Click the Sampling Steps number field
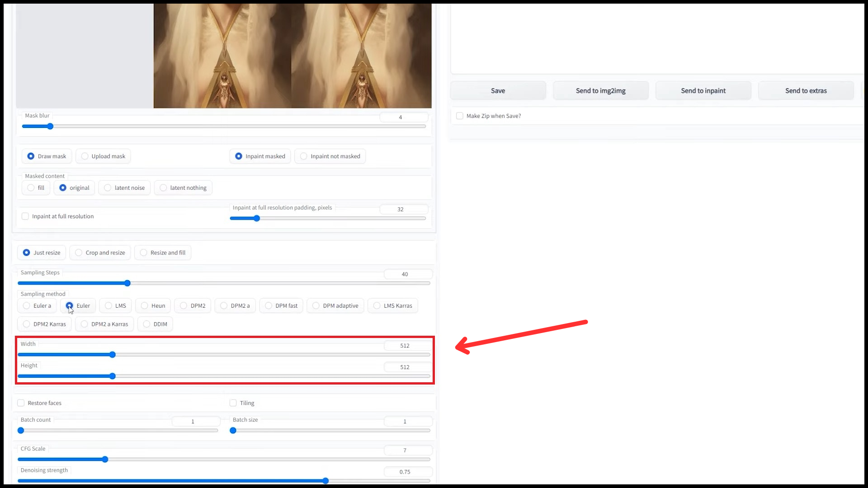868x488 pixels. click(405, 274)
